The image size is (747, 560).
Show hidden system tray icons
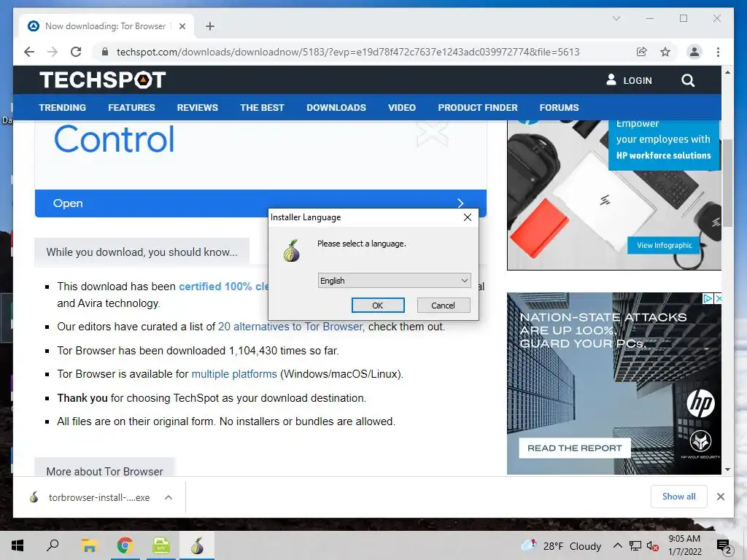617,545
